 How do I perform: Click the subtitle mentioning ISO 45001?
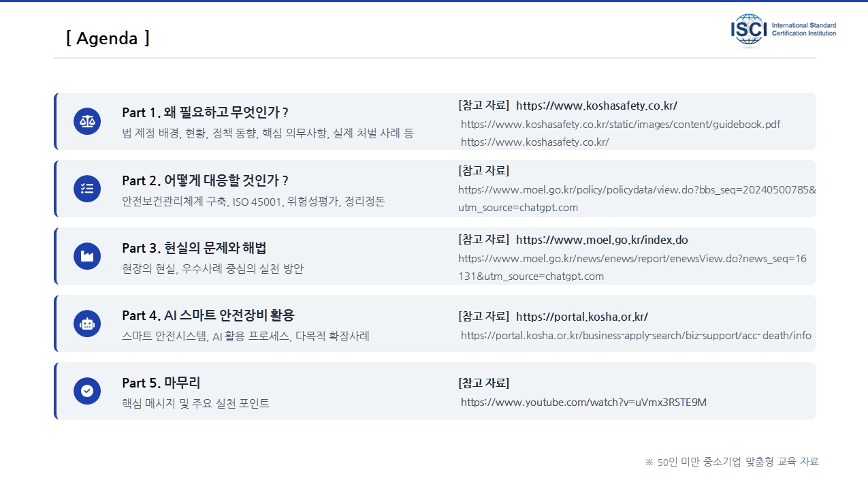click(253, 202)
